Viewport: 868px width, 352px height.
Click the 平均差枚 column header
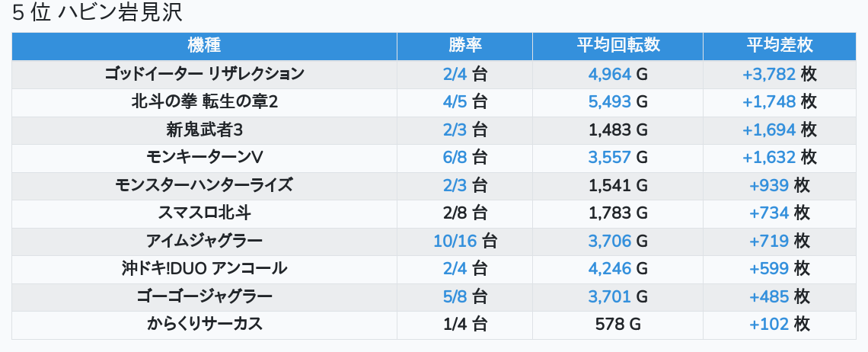(779, 46)
